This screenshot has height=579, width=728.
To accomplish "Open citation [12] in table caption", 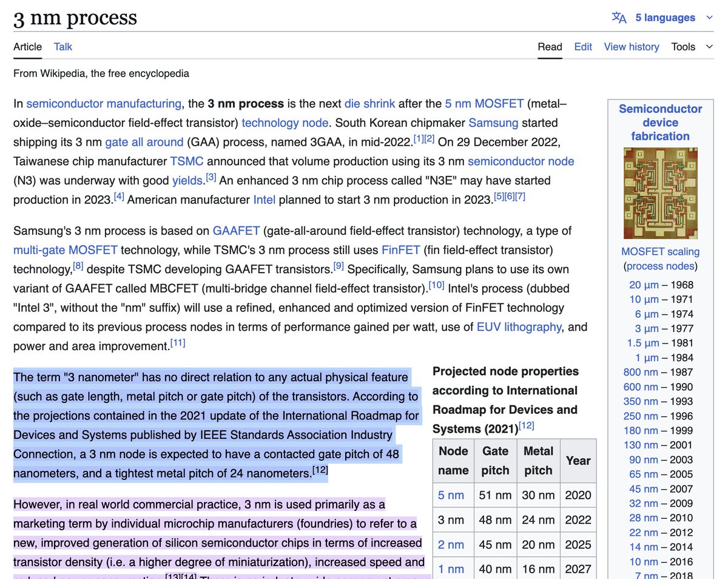I will [527, 425].
